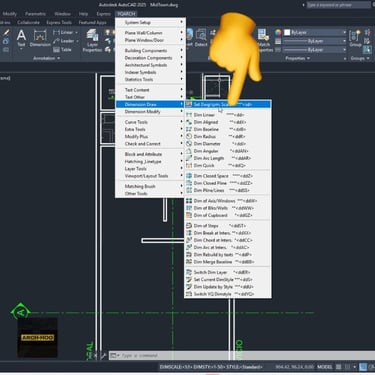Expand Plane Window/Door submenu
Screen dimensions: 375x375
pos(150,40)
